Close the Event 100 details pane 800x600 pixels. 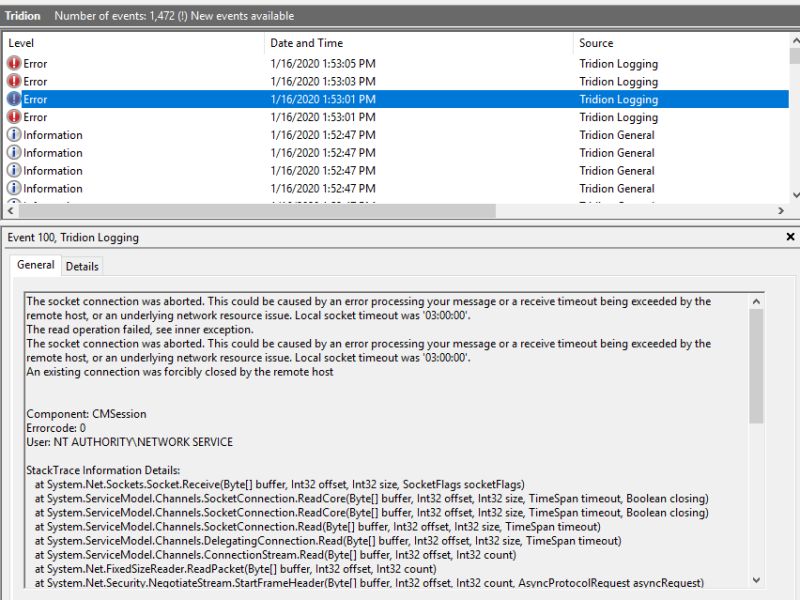790,237
